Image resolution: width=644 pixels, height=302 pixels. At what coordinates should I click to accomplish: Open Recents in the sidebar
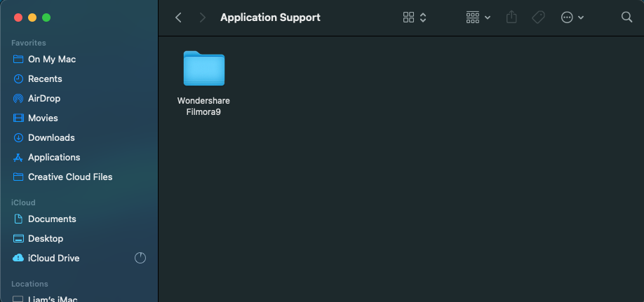pyautogui.click(x=45, y=79)
